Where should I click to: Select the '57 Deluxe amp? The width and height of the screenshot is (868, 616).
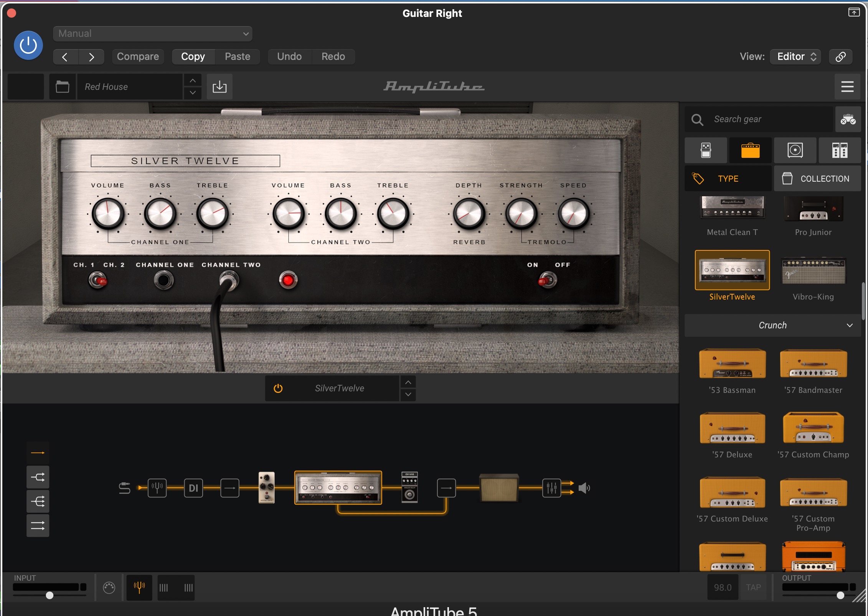click(x=732, y=435)
